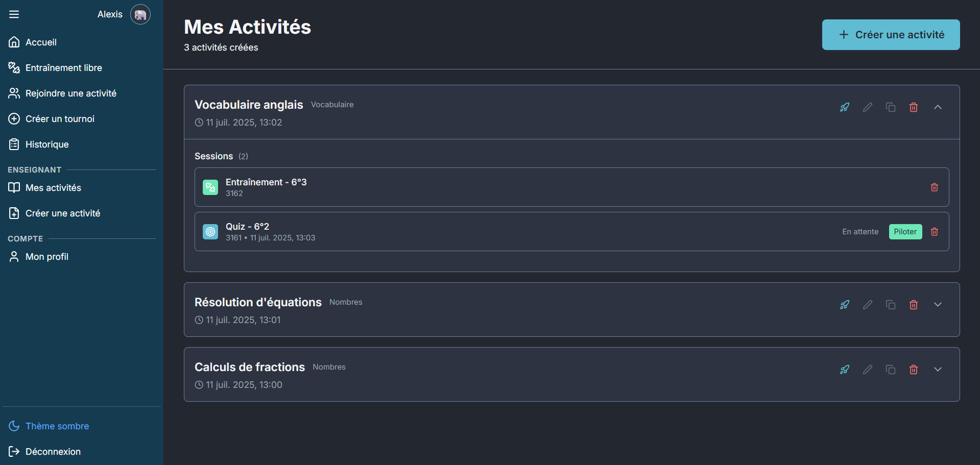The image size is (980, 465).
Task: Expand the Résolution d'équations activity
Action: [938, 305]
